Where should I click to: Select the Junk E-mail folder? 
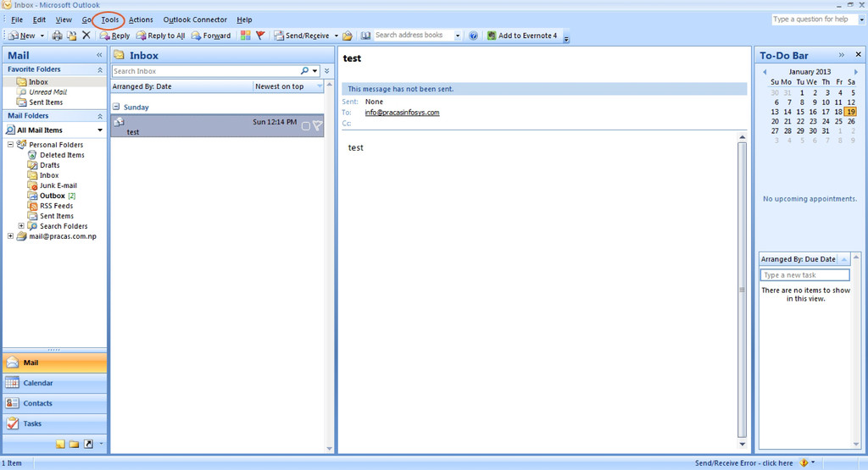58,185
